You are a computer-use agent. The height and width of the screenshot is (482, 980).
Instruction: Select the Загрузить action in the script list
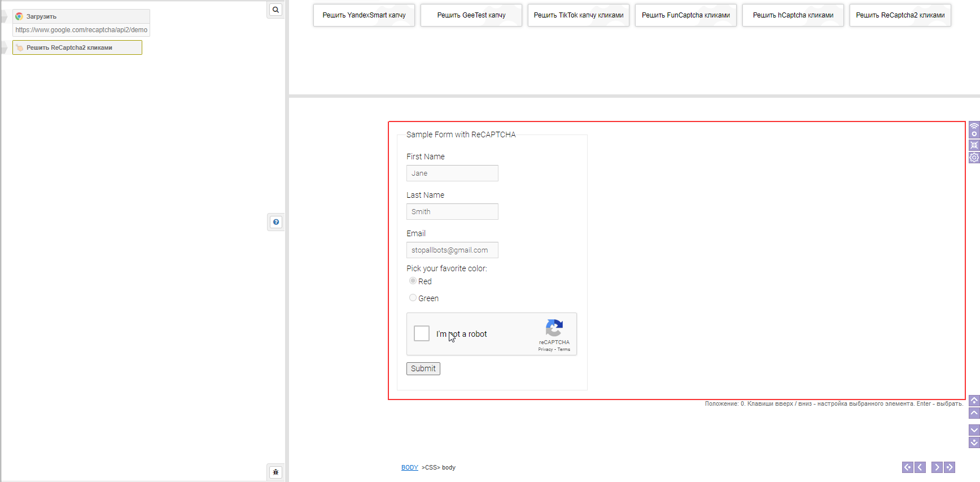tap(41, 16)
